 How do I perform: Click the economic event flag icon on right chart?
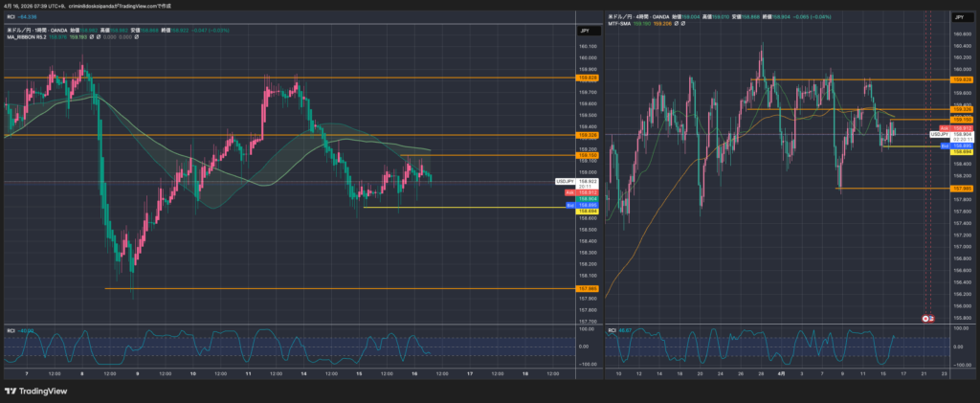point(926,317)
